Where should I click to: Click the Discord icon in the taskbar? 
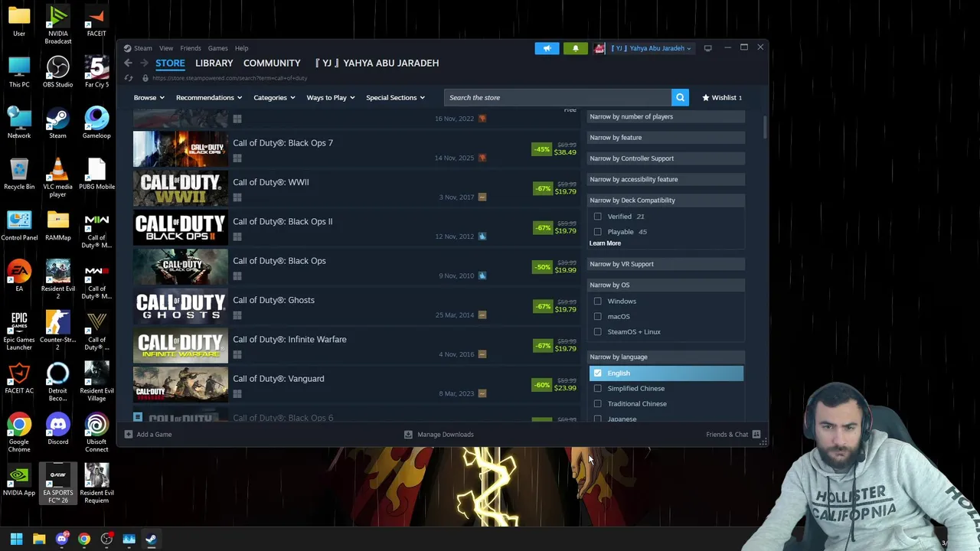click(61, 539)
